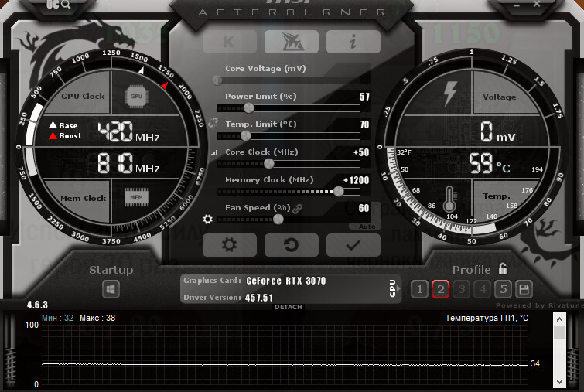Toggle power and temp limit link icon
The height and width of the screenshot is (392, 584).
(213, 122)
